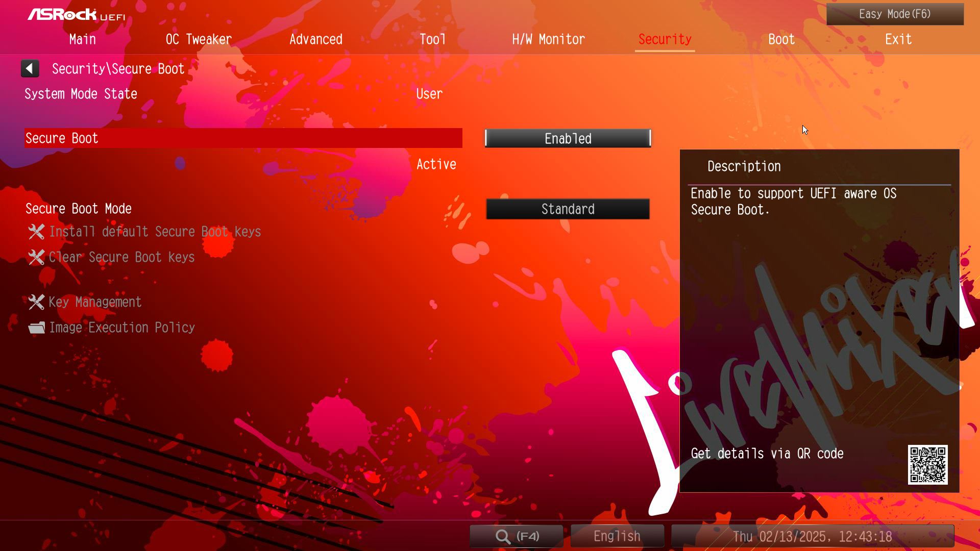
Task: Click Install default Secure Boot keys
Action: tap(155, 232)
